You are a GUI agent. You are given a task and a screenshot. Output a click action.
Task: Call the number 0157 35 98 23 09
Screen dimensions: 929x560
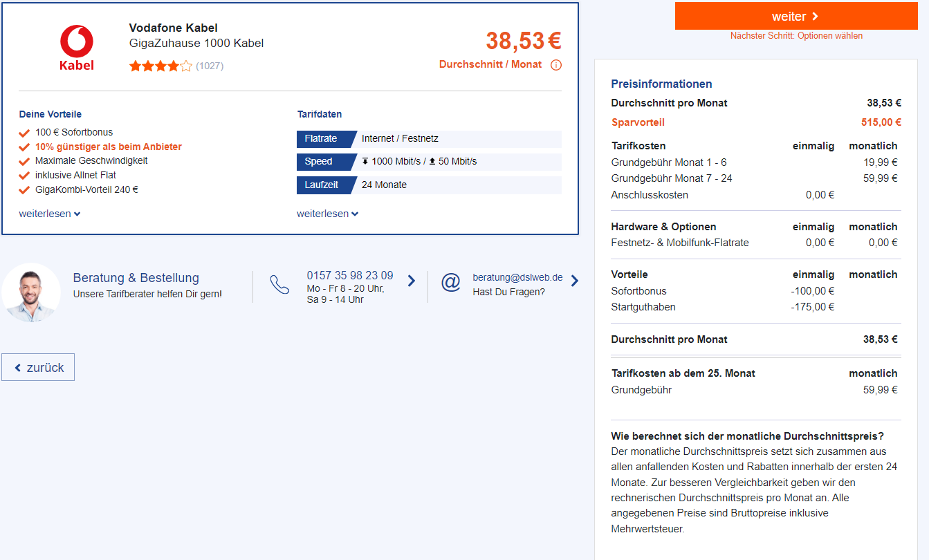coord(350,275)
